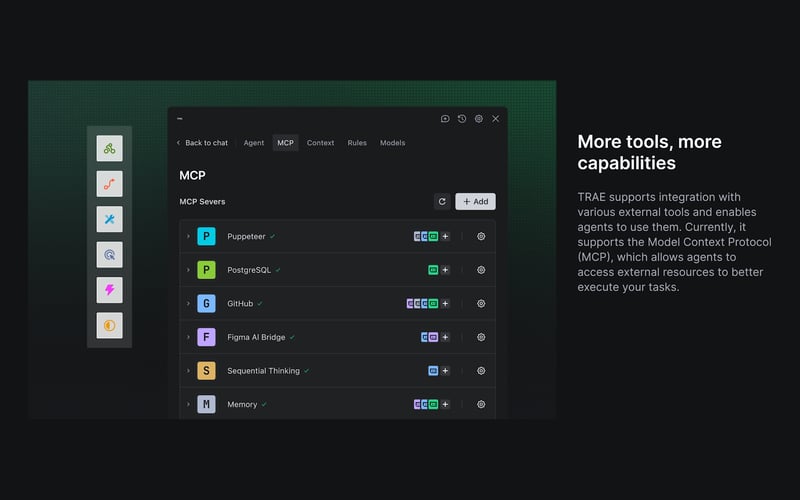Click the blue agent badge on Sequential Thinking
Image resolution: width=800 pixels, height=500 pixels.
pyautogui.click(x=433, y=371)
